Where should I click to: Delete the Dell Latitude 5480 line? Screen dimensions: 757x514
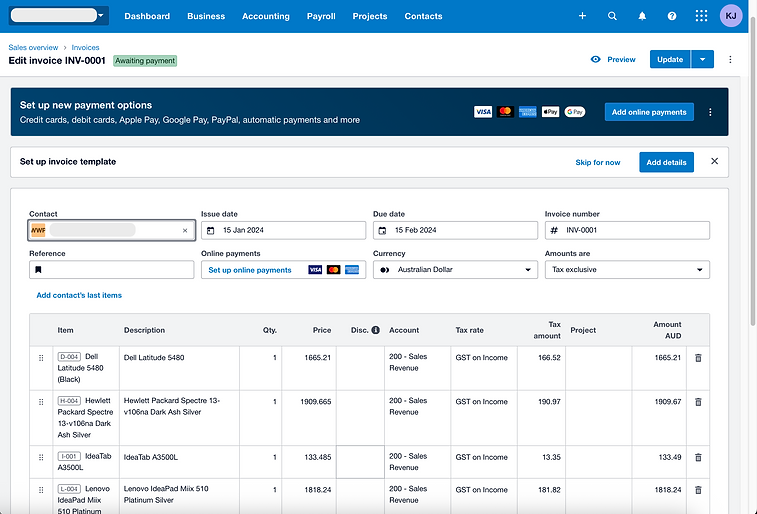coord(698,358)
